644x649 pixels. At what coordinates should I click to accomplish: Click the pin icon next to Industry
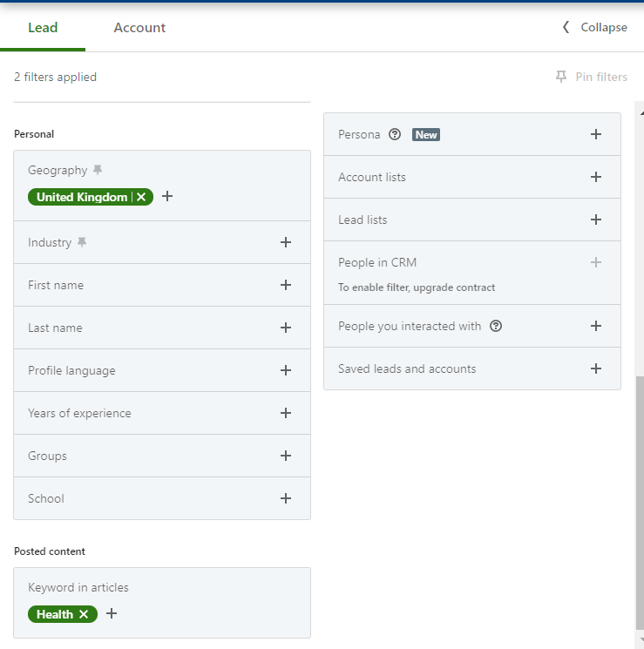82,242
